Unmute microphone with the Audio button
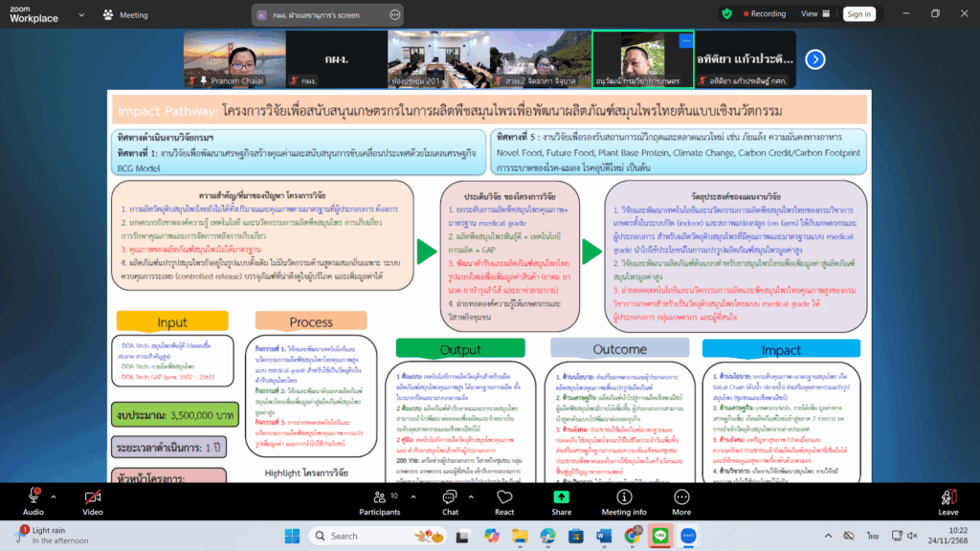The image size is (980, 551). 33,499
